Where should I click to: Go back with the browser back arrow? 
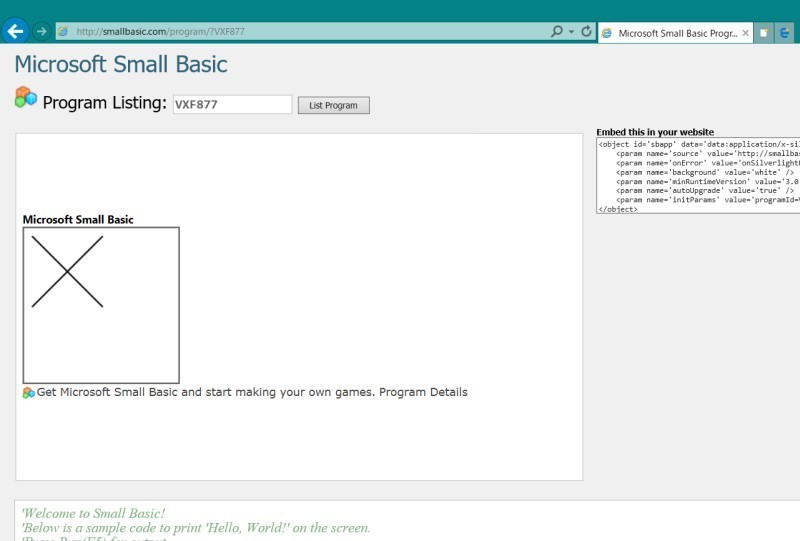[15, 32]
